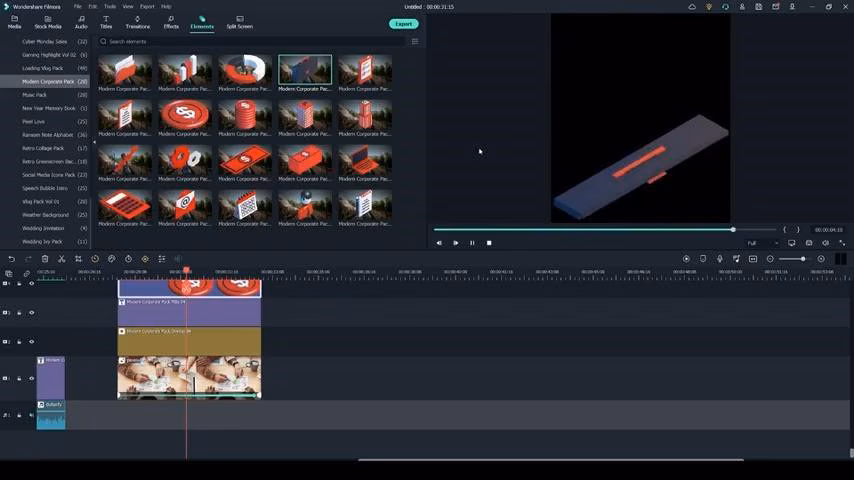854x480 pixels.
Task: Click the preview progress slider handle
Action: tap(733, 229)
